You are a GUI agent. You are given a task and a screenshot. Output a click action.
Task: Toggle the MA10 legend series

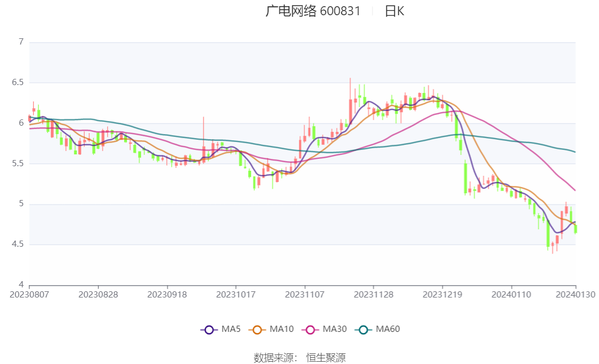(271, 329)
